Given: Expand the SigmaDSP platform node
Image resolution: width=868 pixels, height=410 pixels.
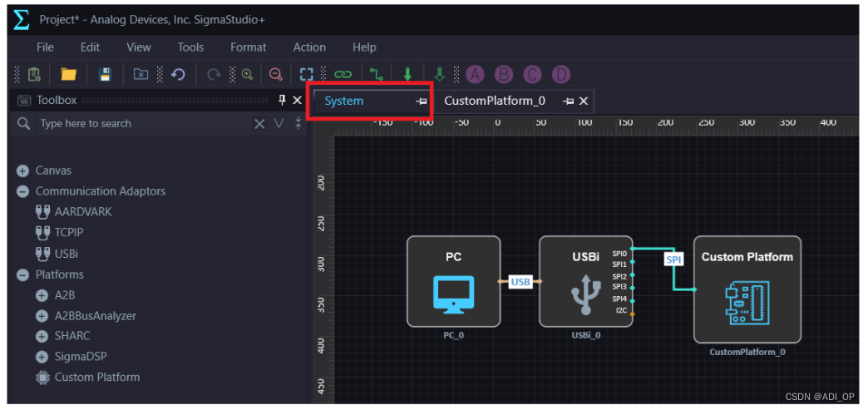Looking at the screenshot, I should coord(42,358).
